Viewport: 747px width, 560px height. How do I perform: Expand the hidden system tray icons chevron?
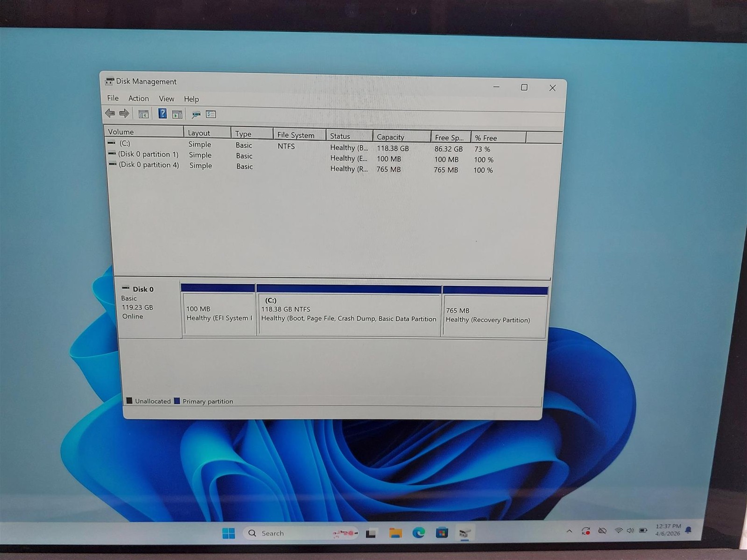click(x=569, y=531)
